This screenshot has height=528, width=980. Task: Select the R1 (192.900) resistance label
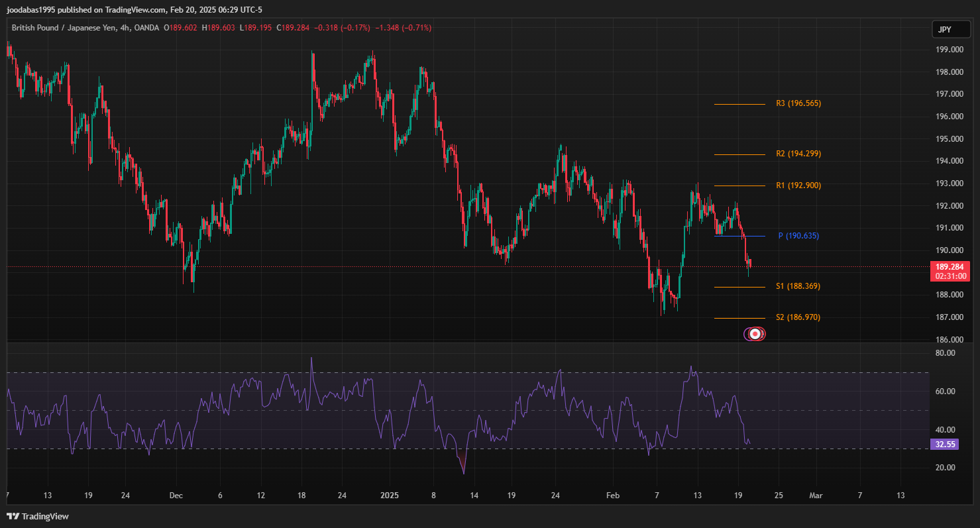798,185
